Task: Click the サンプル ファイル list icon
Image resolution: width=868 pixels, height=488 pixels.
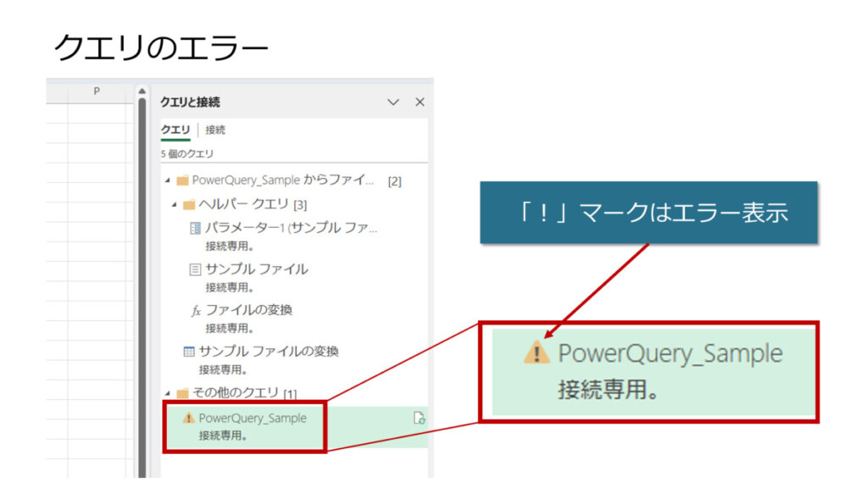Action: point(195,269)
